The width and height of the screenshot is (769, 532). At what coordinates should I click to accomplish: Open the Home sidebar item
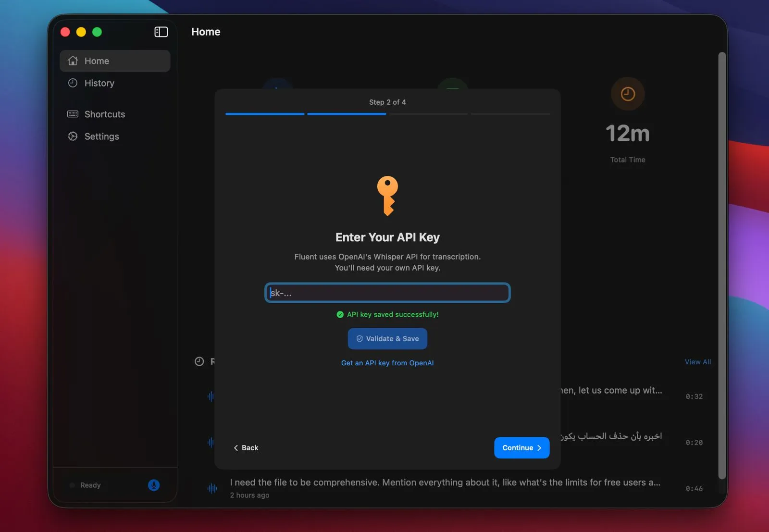click(x=115, y=61)
